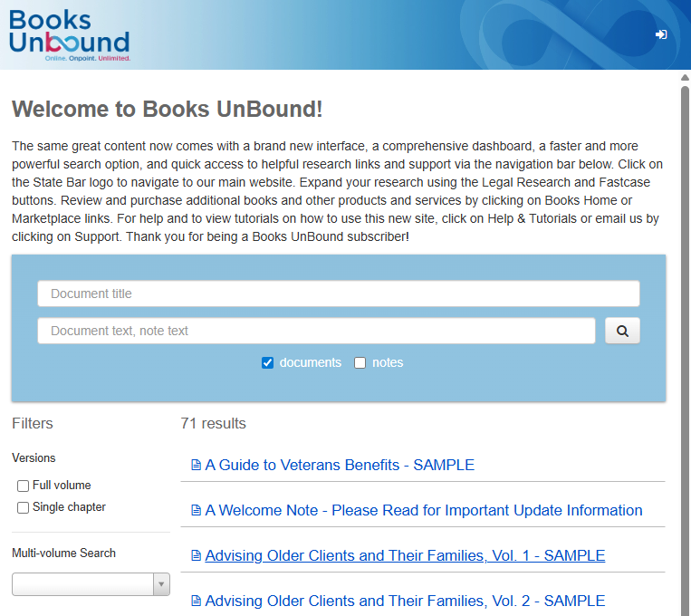Click the Document title input field

[x=338, y=294]
